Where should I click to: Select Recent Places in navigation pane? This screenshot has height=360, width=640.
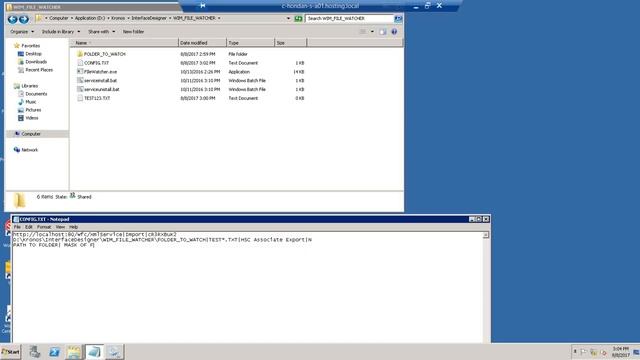[39, 70]
